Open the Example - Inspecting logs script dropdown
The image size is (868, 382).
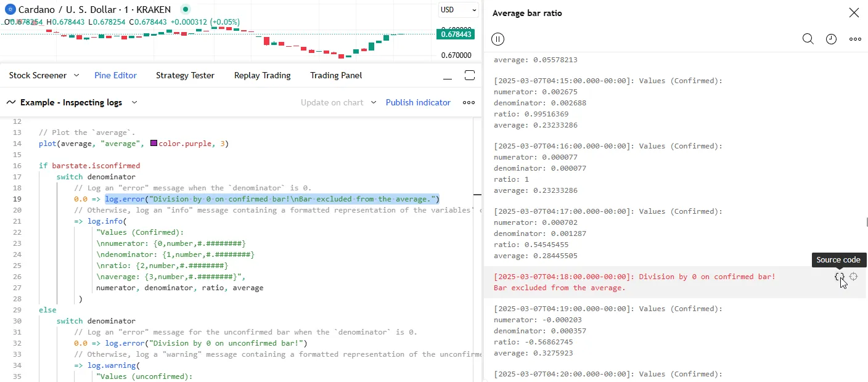(x=134, y=102)
